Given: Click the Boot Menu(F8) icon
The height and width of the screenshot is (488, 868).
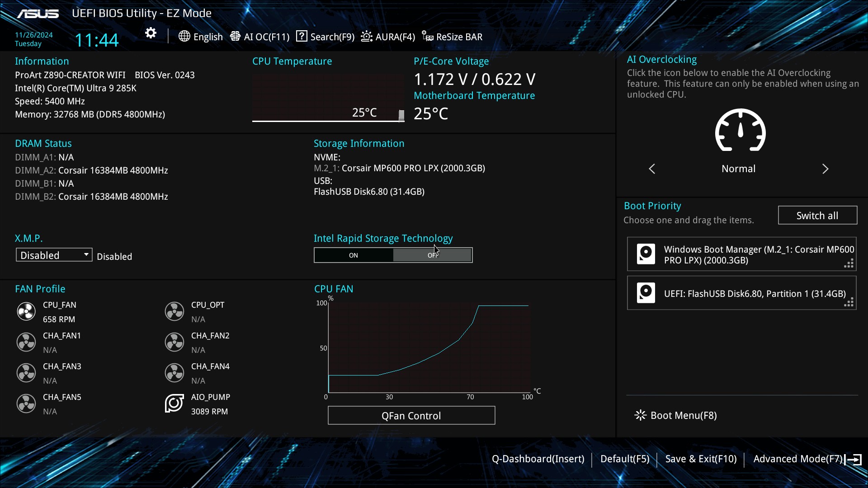Looking at the screenshot, I should coord(640,415).
